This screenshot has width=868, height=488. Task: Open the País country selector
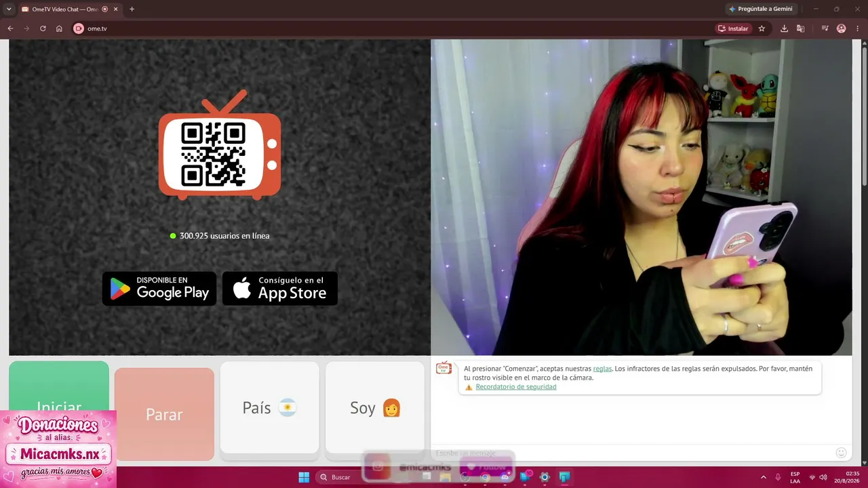click(270, 407)
